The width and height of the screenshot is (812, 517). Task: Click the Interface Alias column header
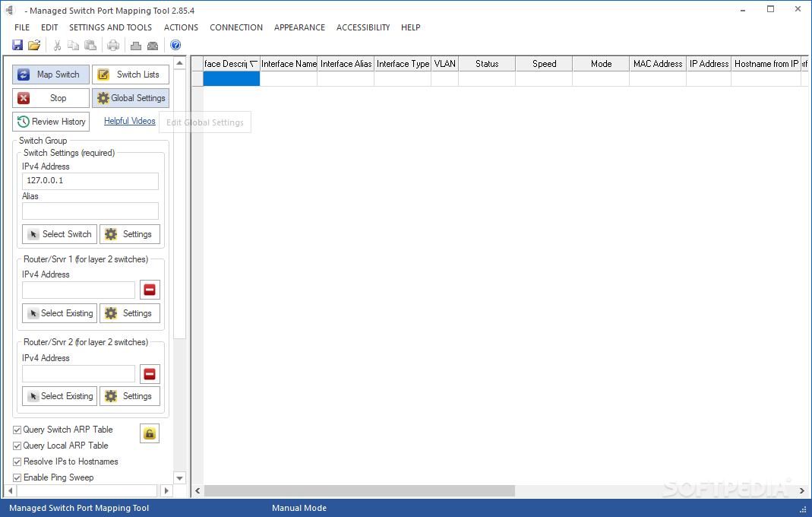[x=346, y=64]
